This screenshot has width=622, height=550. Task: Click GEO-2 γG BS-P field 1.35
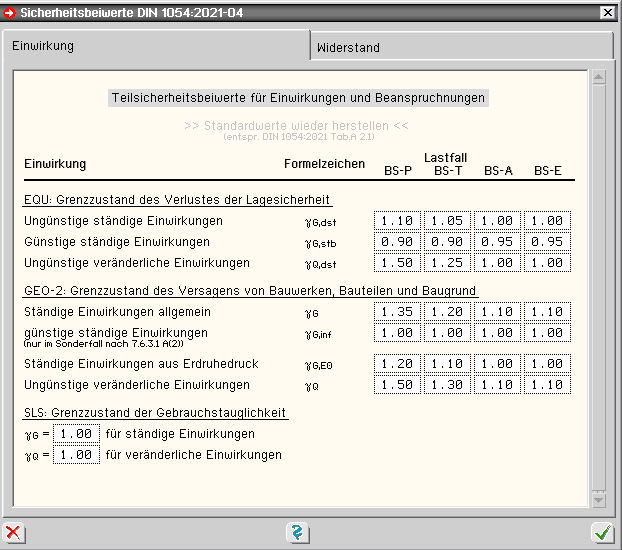click(x=397, y=312)
